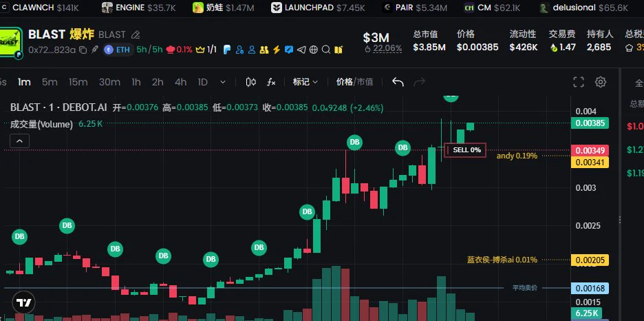
Task: Select the 5m timeframe
Action: (x=50, y=82)
